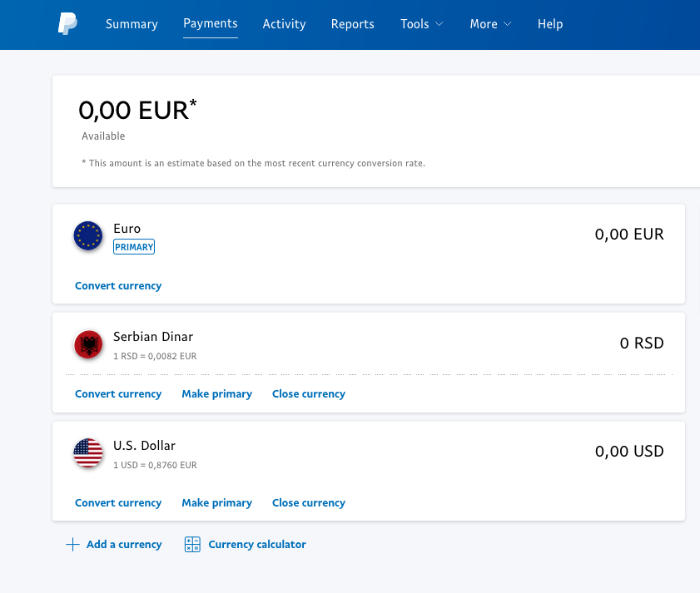Close the Serbian Dinar currency
This screenshot has height=593, width=700.
pos(308,394)
